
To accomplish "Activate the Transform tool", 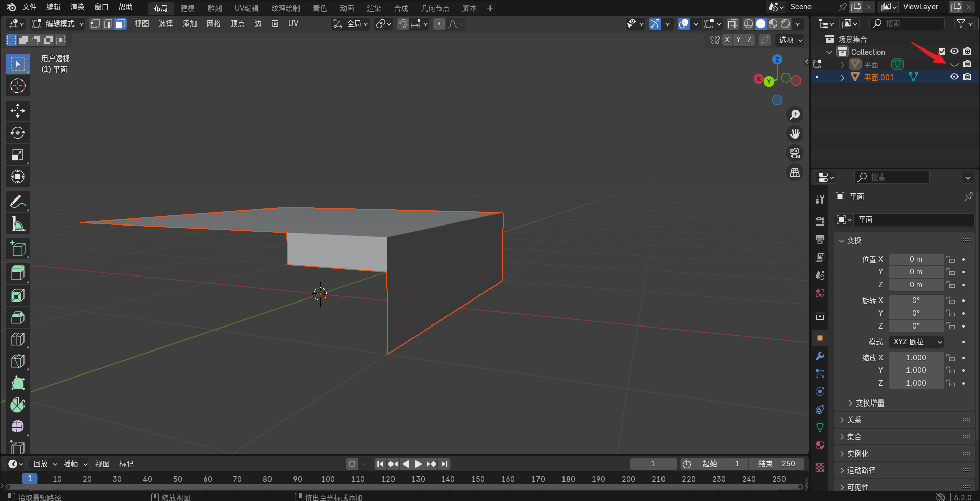I will (18, 177).
